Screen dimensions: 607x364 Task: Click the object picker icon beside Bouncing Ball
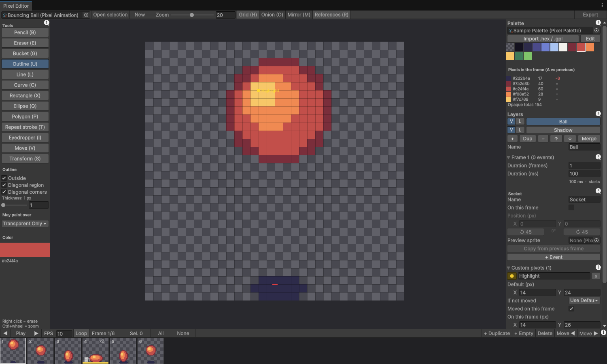(86, 15)
